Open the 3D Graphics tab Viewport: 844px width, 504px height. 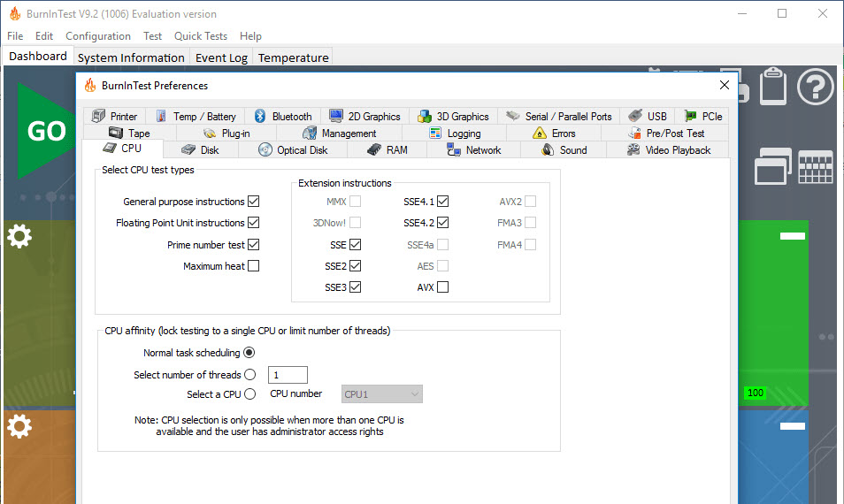(x=453, y=116)
